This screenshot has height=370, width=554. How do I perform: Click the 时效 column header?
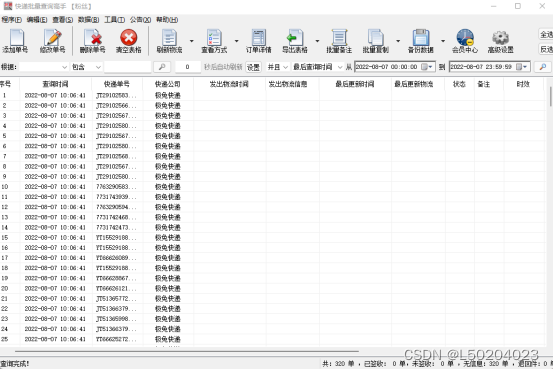pos(523,84)
